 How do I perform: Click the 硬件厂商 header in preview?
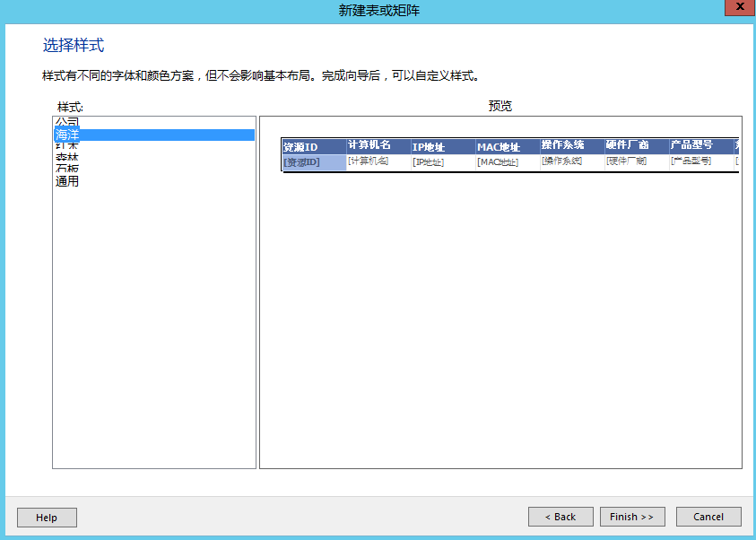point(637,146)
